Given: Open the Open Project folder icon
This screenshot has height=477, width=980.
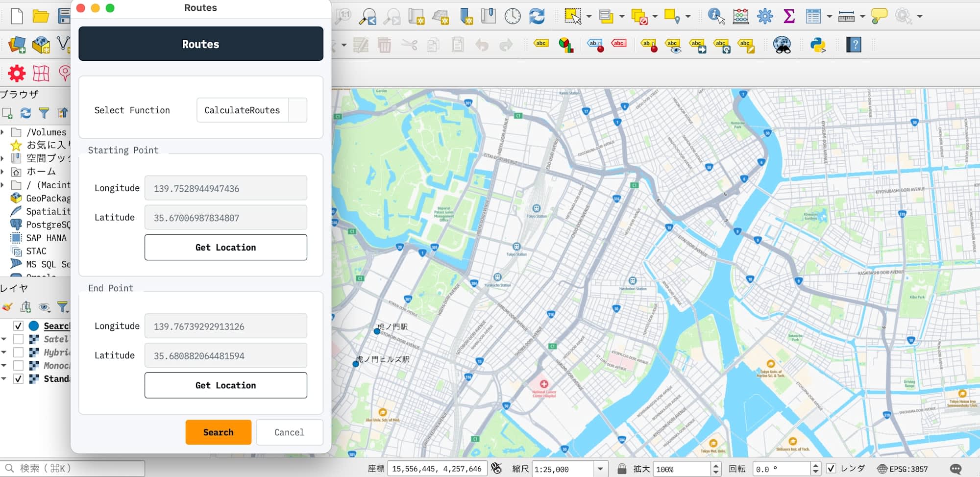Looking at the screenshot, I should point(40,16).
